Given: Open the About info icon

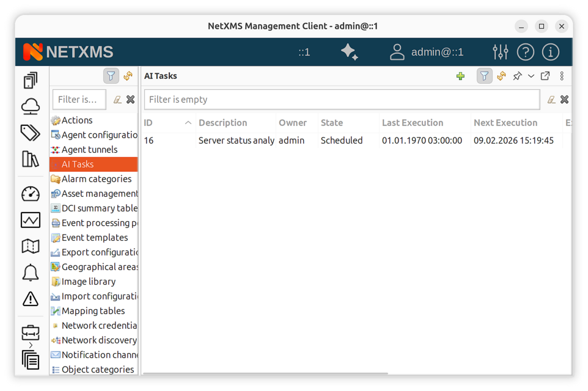Looking at the screenshot, I should point(550,52).
